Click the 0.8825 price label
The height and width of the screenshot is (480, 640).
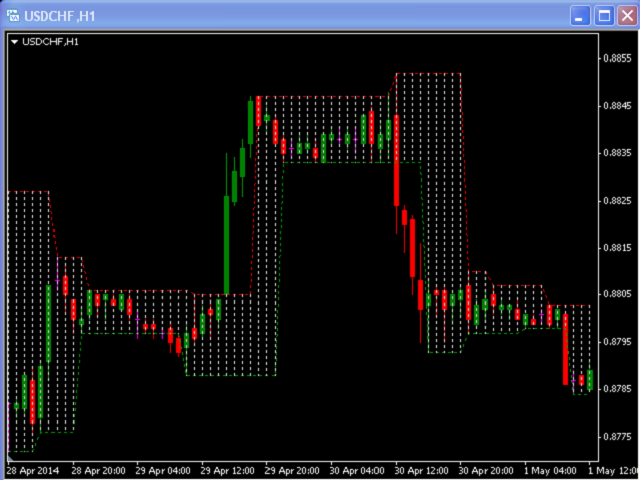tap(617, 201)
